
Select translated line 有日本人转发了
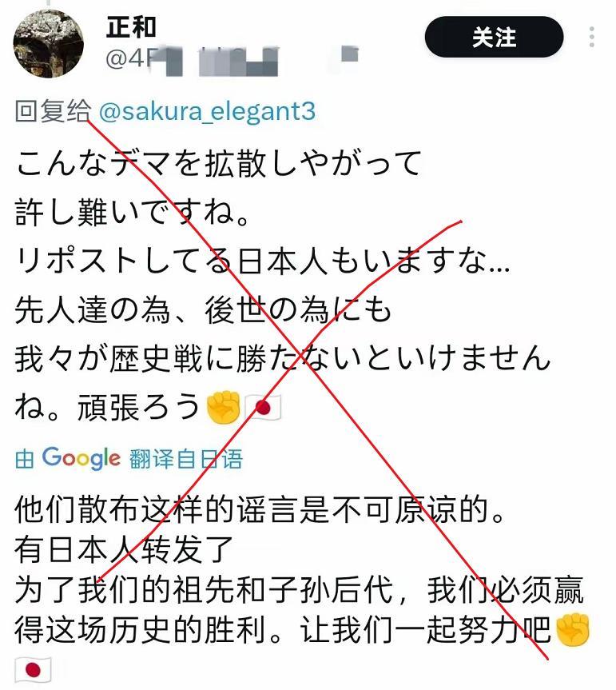click(x=124, y=550)
